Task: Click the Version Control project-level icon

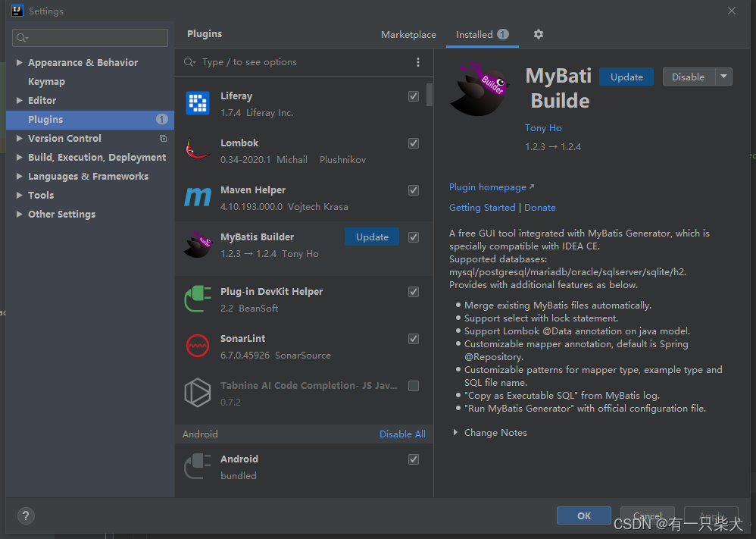Action: click(x=163, y=139)
